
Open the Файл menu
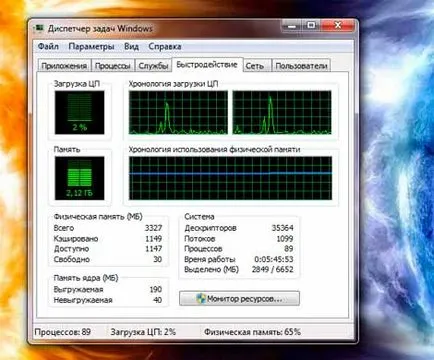pos(48,46)
